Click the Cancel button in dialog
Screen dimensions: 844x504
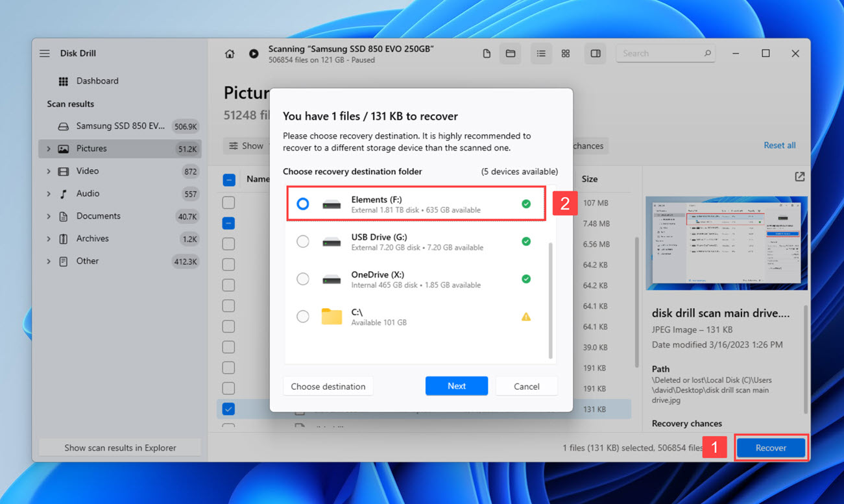(x=526, y=386)
